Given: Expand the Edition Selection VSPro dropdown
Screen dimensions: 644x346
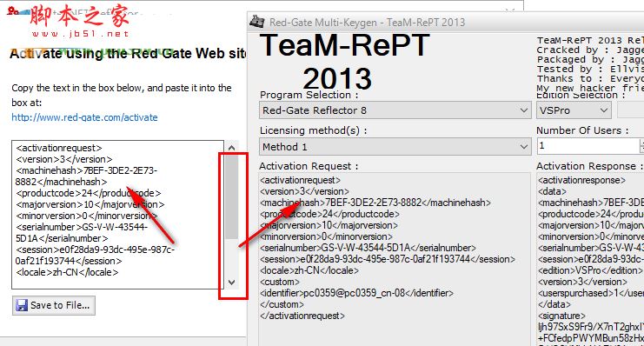Looking at the screenshot, I should (x=574, y=110).
